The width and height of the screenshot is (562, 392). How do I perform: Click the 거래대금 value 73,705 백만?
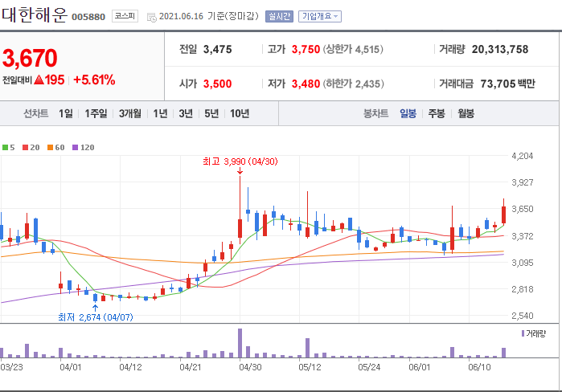pos(507,84)
